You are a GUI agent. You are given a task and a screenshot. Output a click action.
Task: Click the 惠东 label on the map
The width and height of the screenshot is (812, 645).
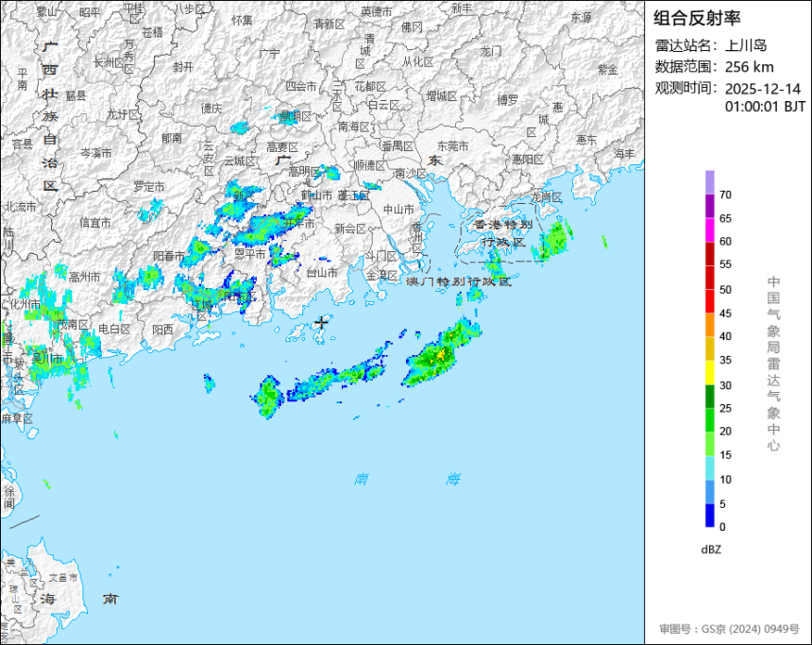tap(586, 140)
